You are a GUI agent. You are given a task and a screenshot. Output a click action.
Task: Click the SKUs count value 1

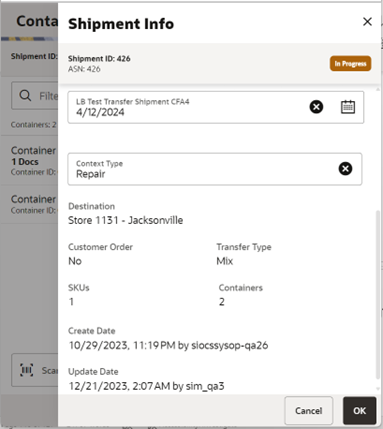pos(71,302)
